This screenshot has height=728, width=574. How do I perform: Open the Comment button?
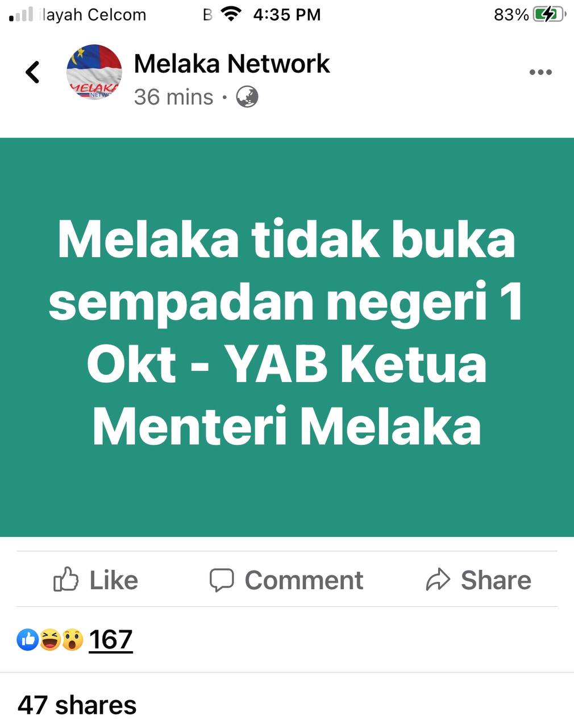pos(286,580)
